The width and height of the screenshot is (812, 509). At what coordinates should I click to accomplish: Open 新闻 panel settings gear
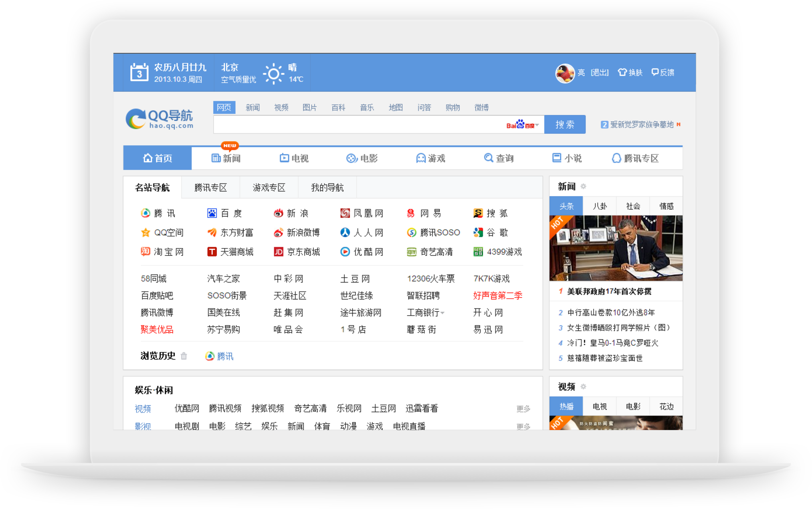coord(583,186)
